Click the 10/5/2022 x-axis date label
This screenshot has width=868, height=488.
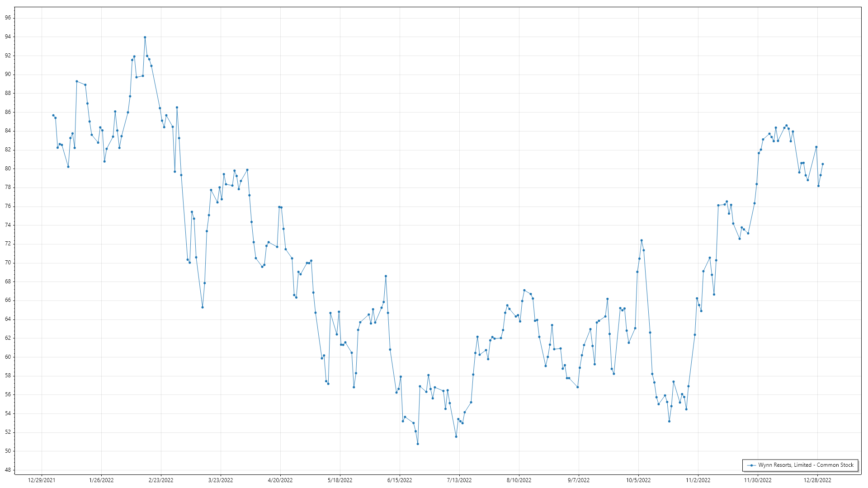[638, 480]
